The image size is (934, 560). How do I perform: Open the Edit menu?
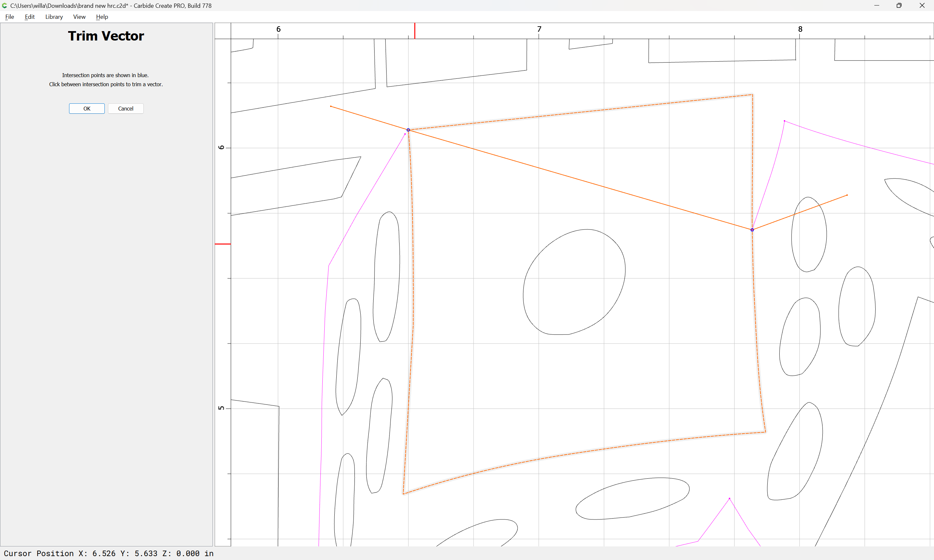point(30,17)
